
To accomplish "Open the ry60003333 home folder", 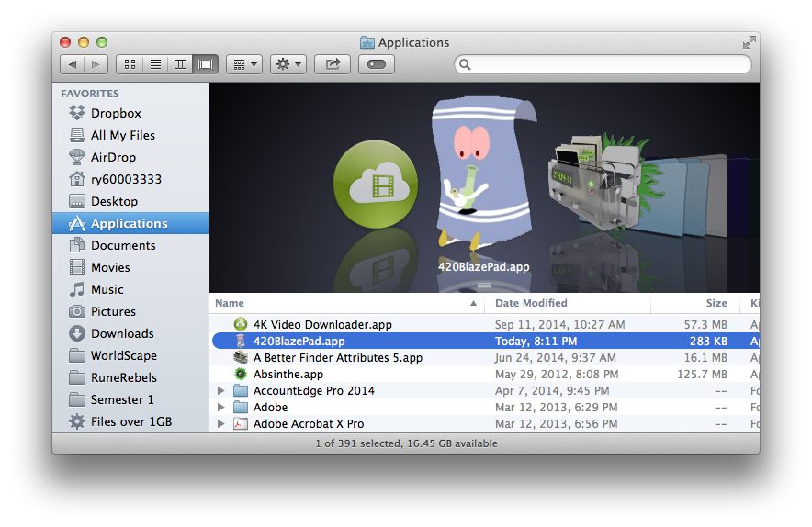I will pos(130,179).
